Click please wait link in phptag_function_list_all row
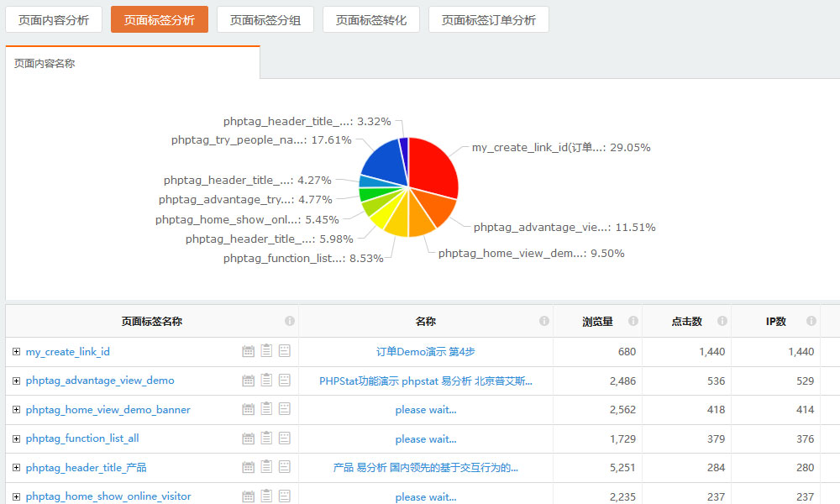This screenshot has width=840, height=504. pos(425,439)
